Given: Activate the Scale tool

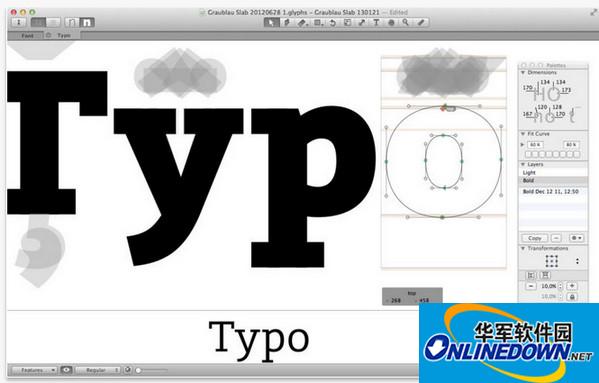Looking at the screenshot, I should pyautogui.click(x=347, y=23).
